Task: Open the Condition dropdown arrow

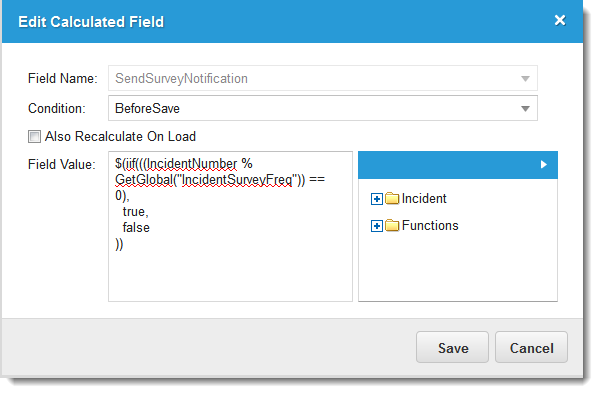Action: 525,109
